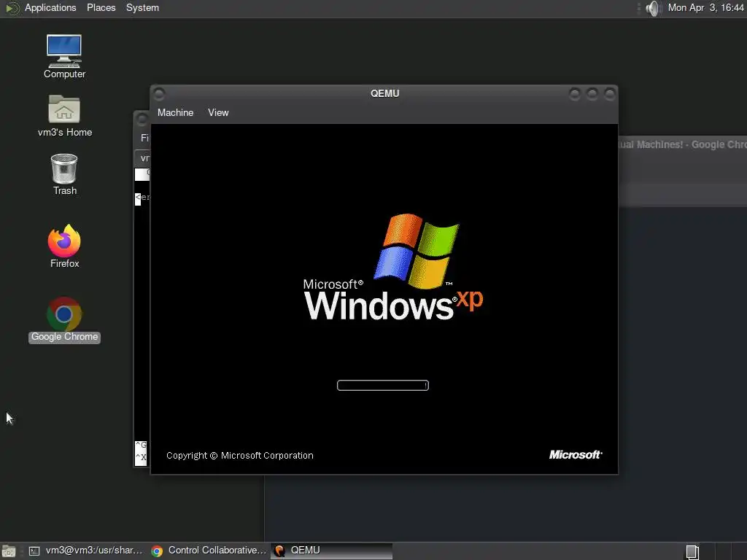
Task: Click the applications menu foot icon
Action: (x=12, y=8)
